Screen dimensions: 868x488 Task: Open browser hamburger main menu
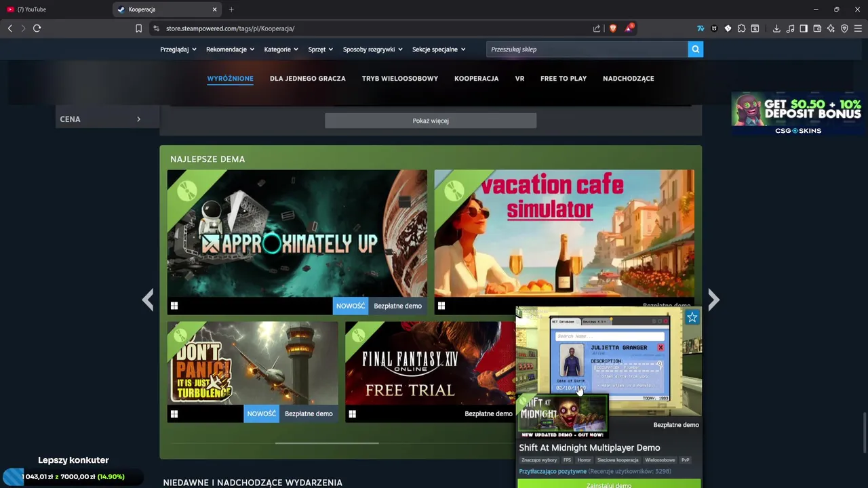click(858, 28)
